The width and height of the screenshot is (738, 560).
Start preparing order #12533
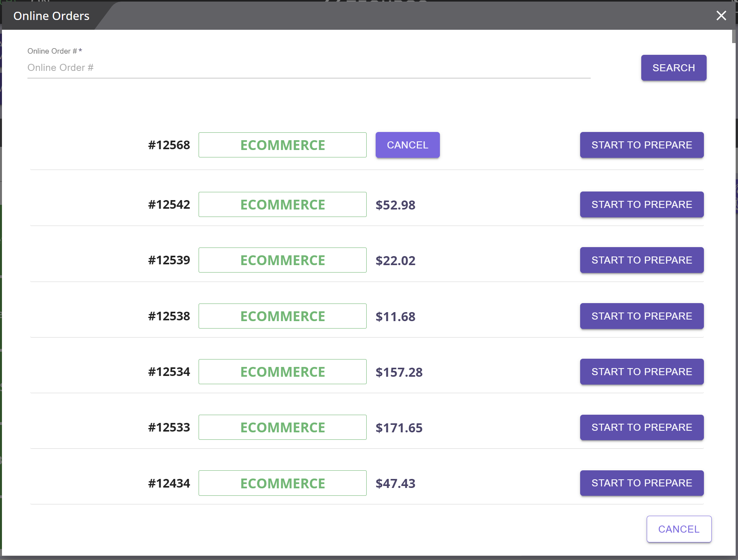(642, 427)
